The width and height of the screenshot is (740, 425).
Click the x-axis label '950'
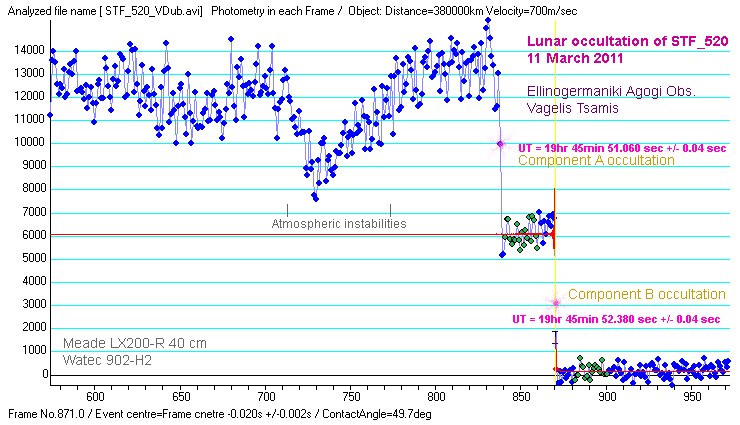click(692, 397)
